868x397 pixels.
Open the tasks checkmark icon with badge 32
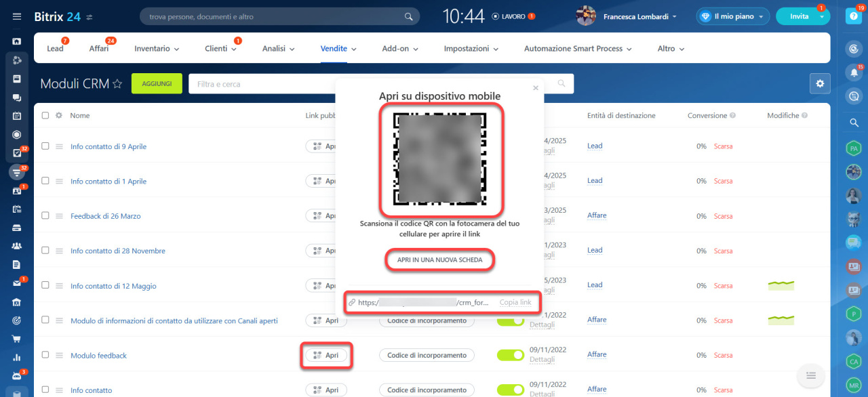click(17, 153)
